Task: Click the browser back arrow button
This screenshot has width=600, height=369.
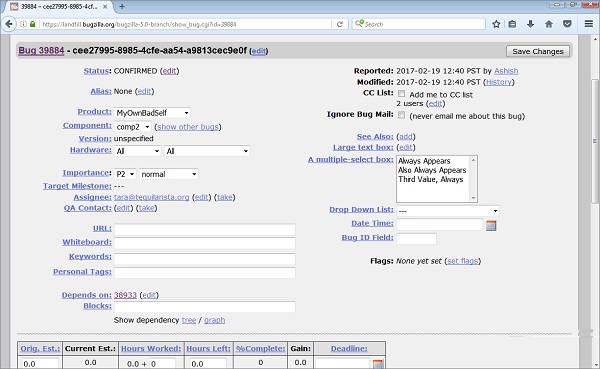Action: click(9, 24)
